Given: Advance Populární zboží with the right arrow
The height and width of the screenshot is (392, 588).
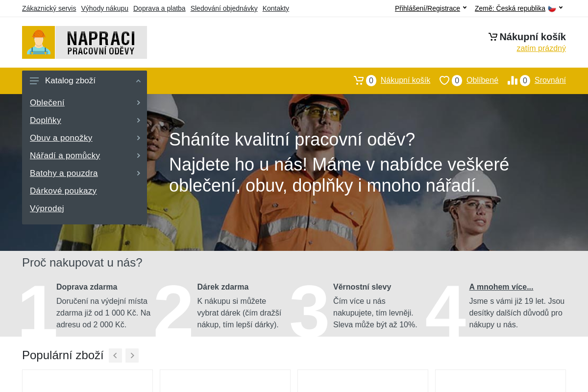Looking at the screenshot, I should click(132, 355).
